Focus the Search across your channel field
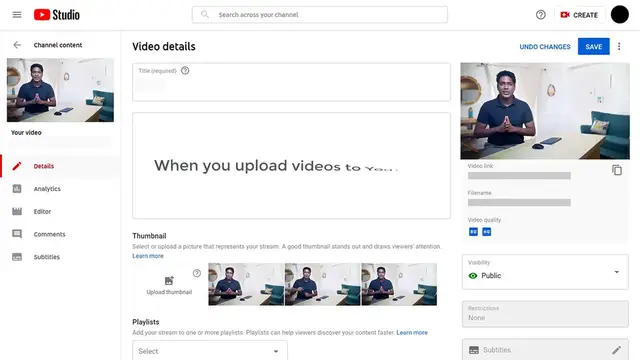The image size is (640, 360). pyautogui.click(x=320, y=15)
